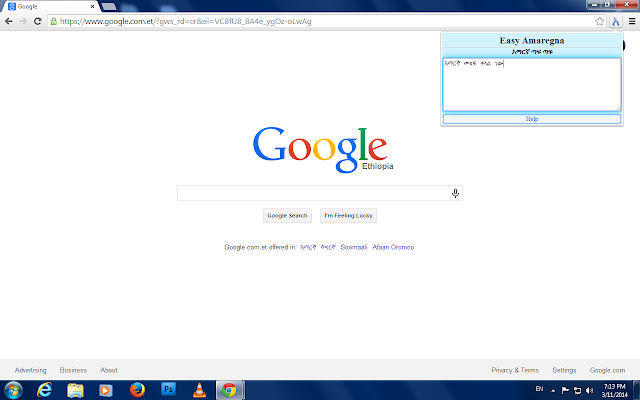Go to Google.com footer link
Viewport: 640px width, 400px height.
607,370
